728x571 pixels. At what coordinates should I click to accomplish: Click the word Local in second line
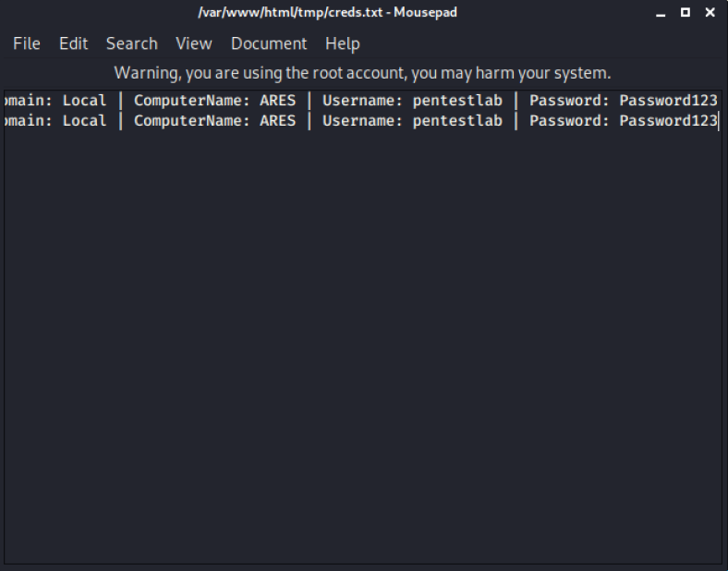point(84,121)
